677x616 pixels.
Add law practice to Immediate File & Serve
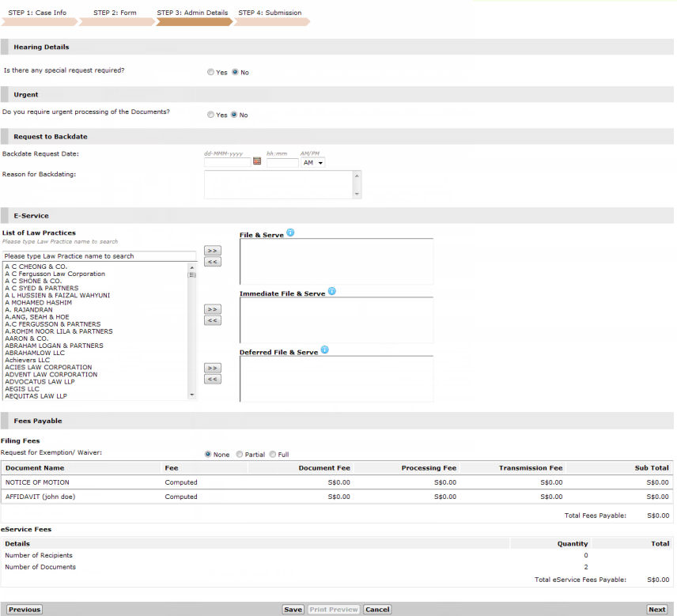coord(212,309)
